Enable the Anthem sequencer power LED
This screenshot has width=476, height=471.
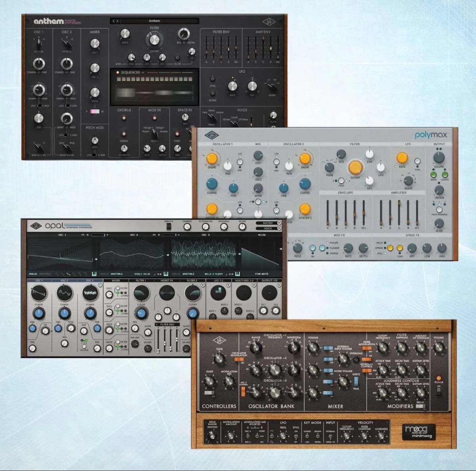tap(118, 73)
